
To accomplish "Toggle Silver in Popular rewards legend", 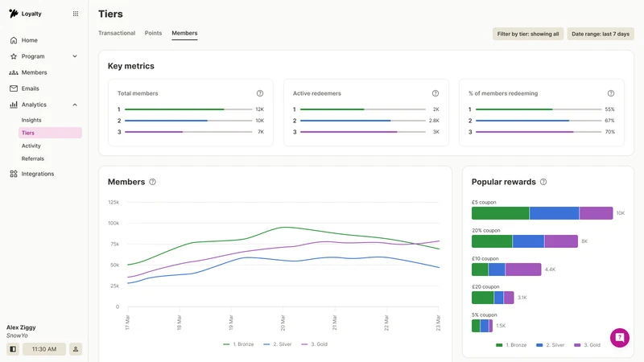I will (551, 345).
